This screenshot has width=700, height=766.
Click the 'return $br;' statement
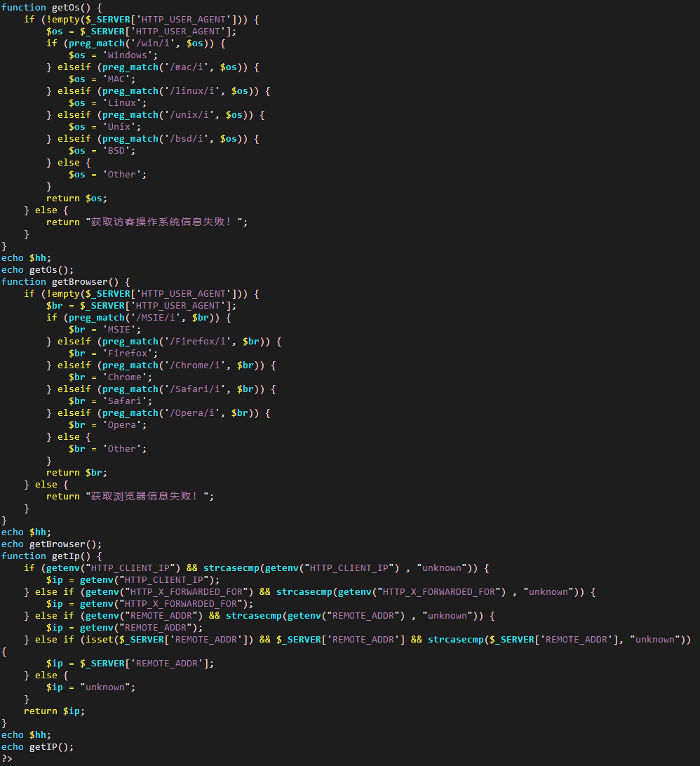[x=76, y=472]
